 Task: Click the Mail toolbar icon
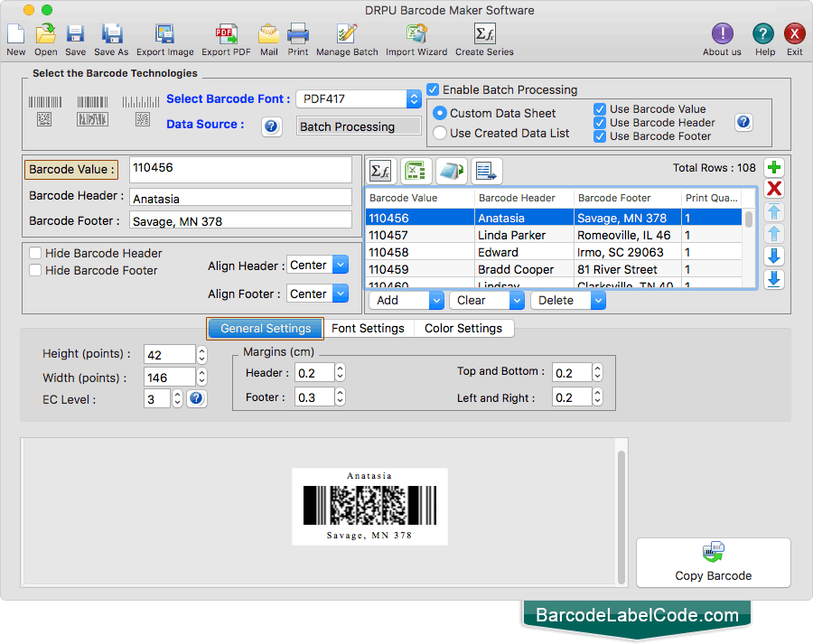pyautogui.click(x=268, y=34)
